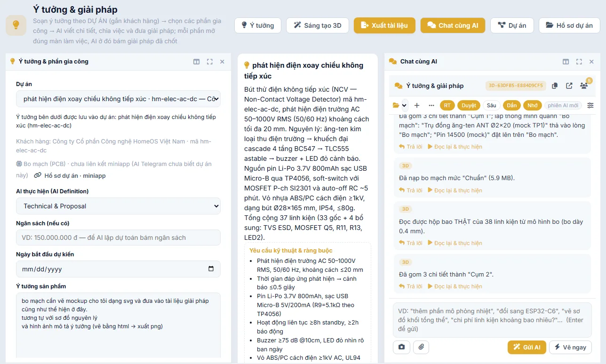Click the Ngân sách budget input field
606x364 pixels.
coord(119,237)
